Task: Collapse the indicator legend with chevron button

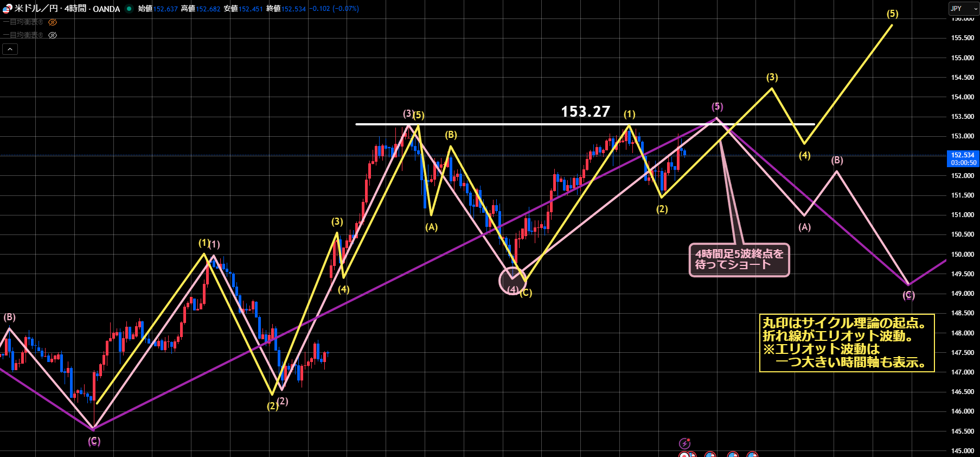Action: click(x=10, y=49)
